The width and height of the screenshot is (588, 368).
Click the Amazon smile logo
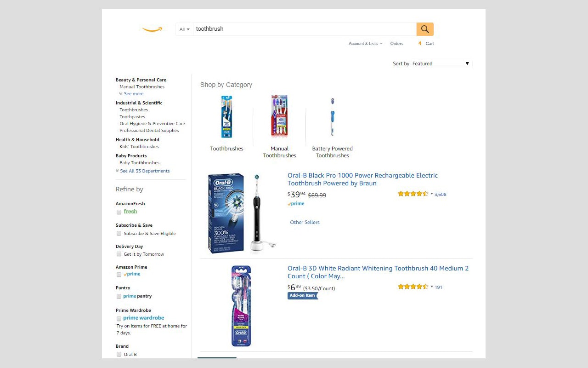152,29
